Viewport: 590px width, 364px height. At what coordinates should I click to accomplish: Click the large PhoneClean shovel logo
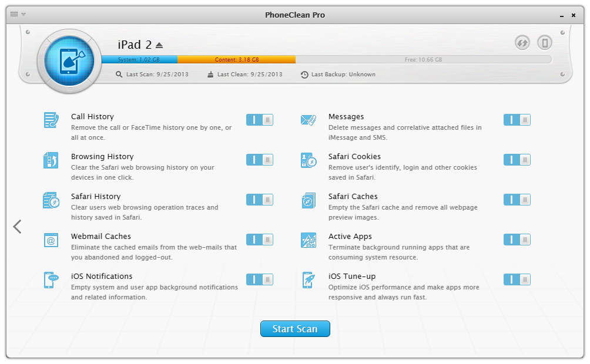[69, 59]
